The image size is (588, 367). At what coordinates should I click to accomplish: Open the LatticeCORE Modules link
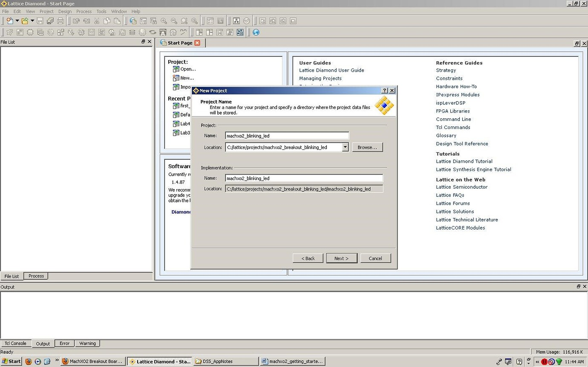point(460,228)
